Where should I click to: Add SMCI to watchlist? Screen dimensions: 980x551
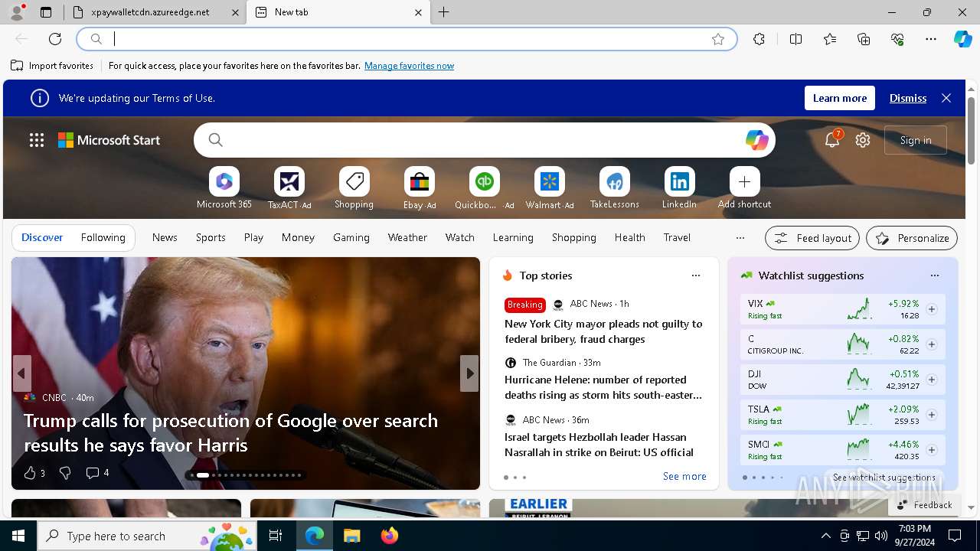click(932, 450)
